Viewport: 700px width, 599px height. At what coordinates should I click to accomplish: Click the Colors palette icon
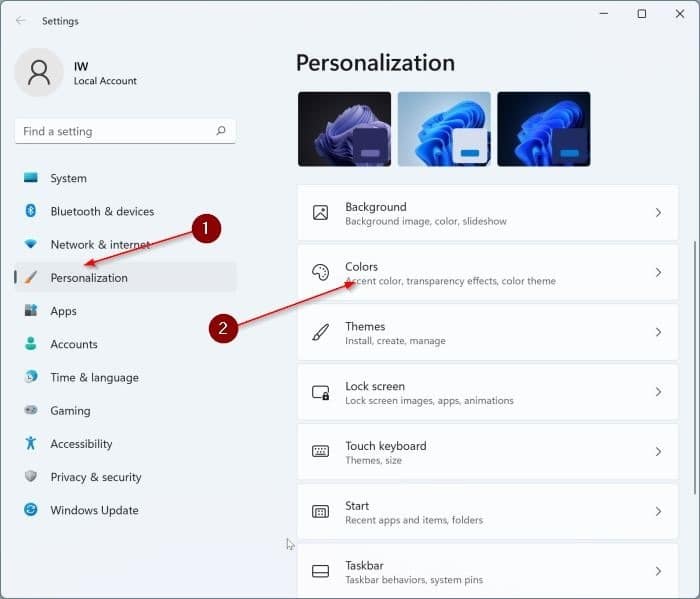pos(320,272)
